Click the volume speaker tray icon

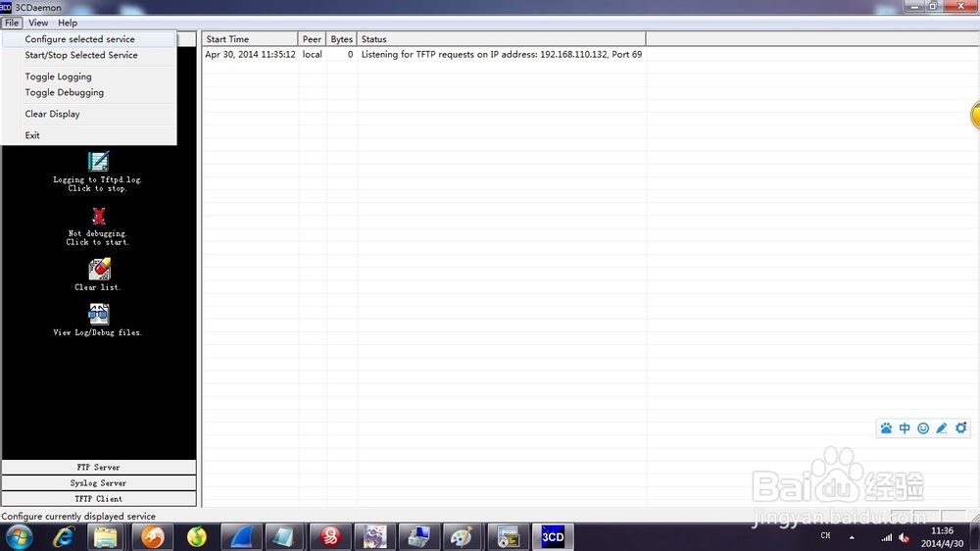click(904, 537)
